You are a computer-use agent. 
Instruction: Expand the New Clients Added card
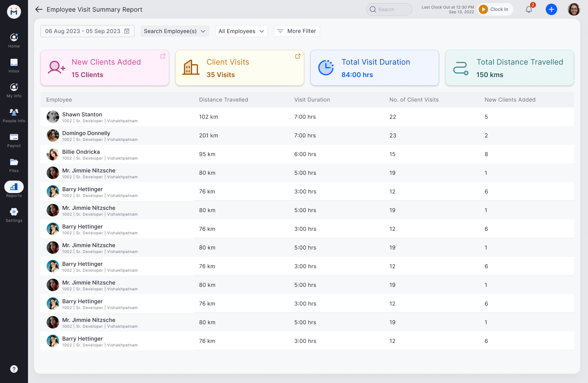click(x=163, y=56)
